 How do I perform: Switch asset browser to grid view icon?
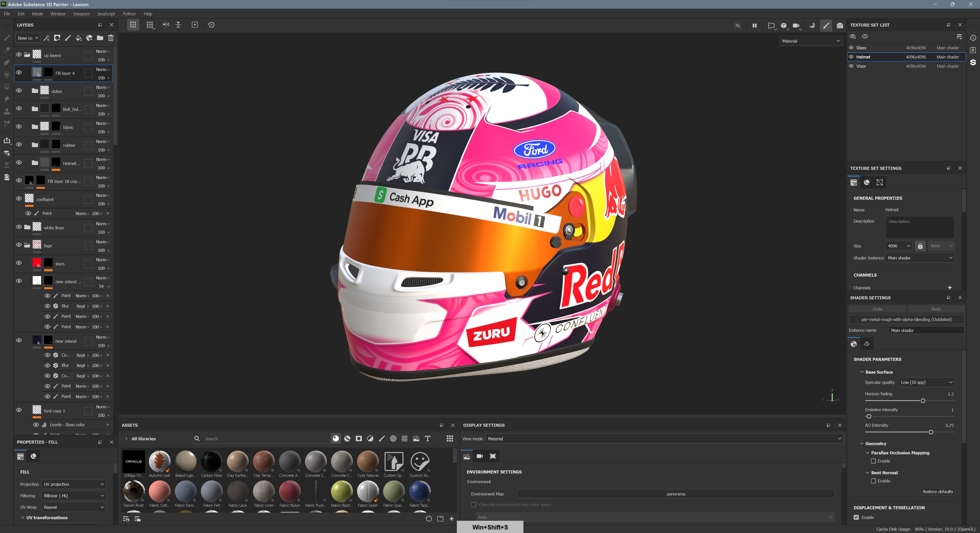pyautogui.click(x=450, y=439)
